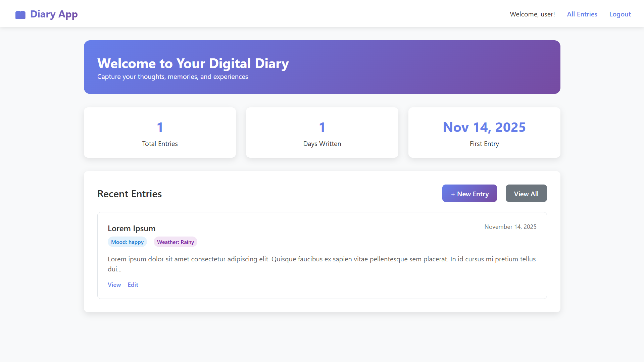
Task: Edit the Lorem Ipsum entry
Action: 133,285
